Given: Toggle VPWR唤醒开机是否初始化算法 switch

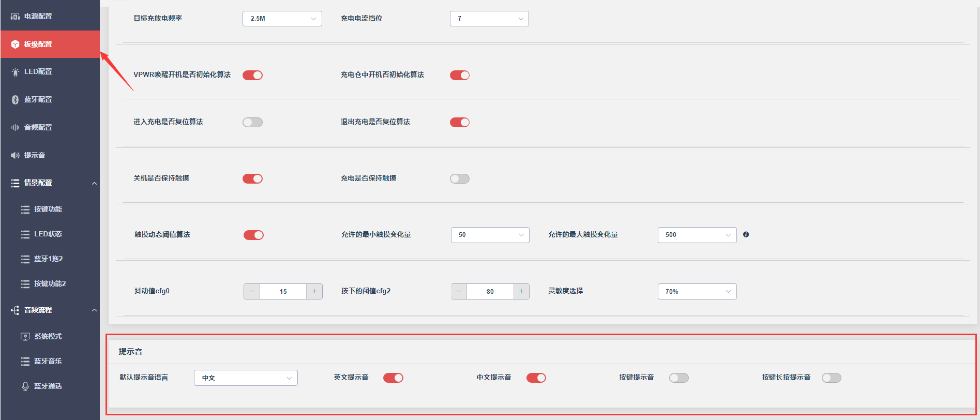Looking at the screenshot, I should click(253, 75).
